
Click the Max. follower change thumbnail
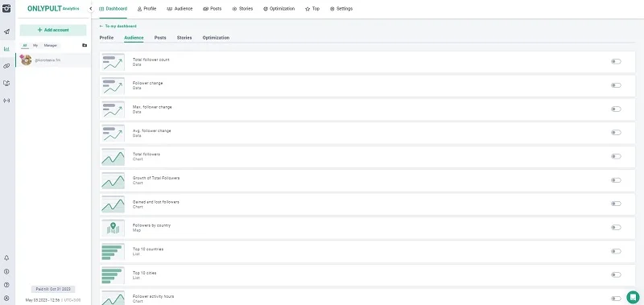pyautogui.click(x=113, y=109)
